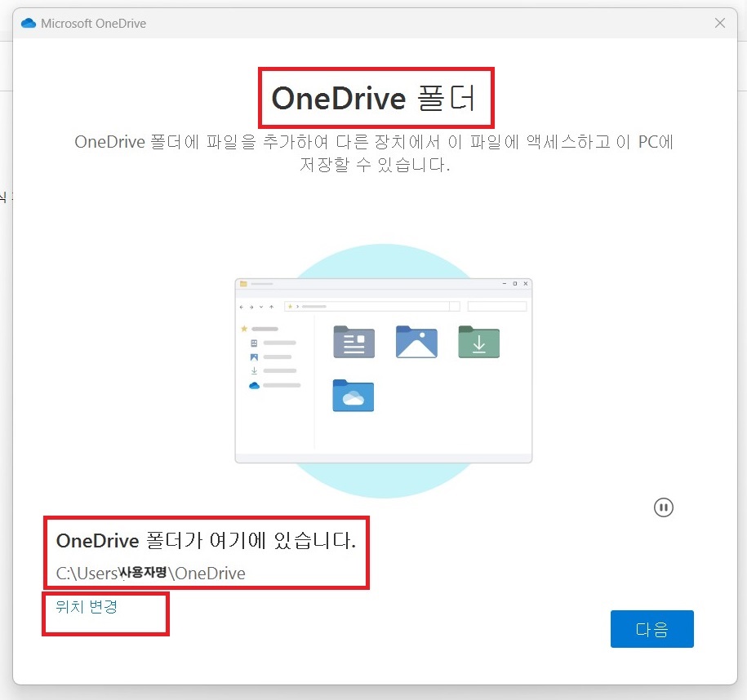Click the folder path C:\Users\사용자명\OneDrive
Screen dimensions: 747x700
pyautogui.click(x=150, y=573)
